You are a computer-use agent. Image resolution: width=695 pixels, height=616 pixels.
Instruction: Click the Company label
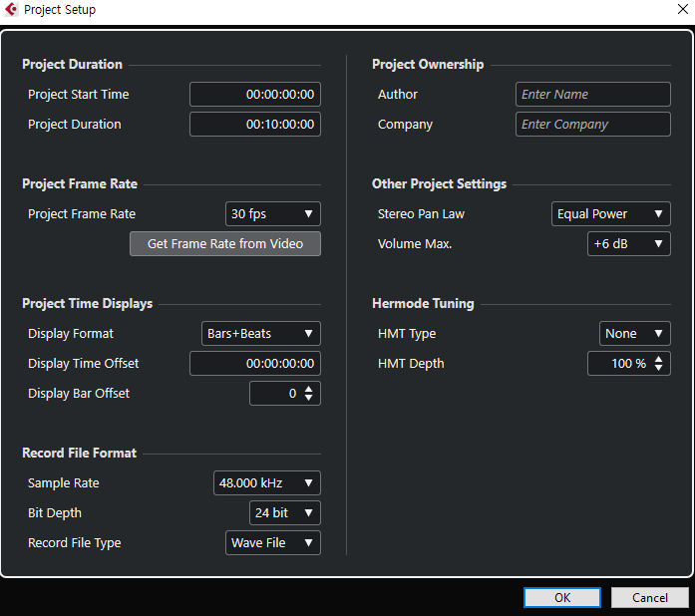tap(405, 125)
